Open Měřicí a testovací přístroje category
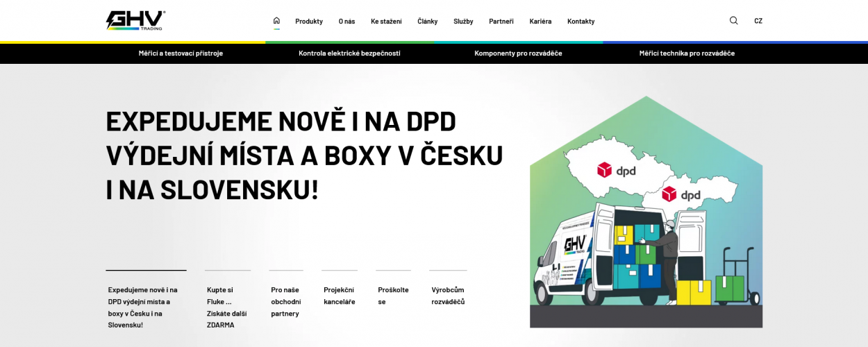The width and height of the screenshot is (868, 347). [x=181, y=53]
